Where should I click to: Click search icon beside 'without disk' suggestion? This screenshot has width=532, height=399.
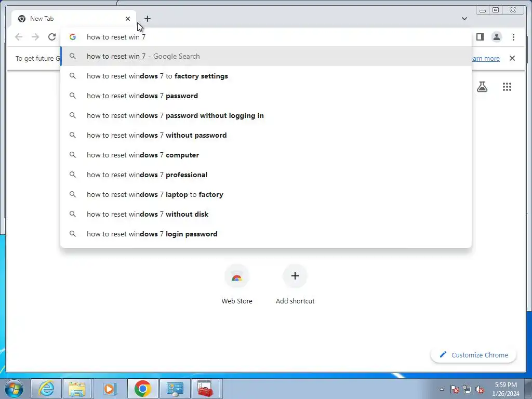[x=73, y=214]
